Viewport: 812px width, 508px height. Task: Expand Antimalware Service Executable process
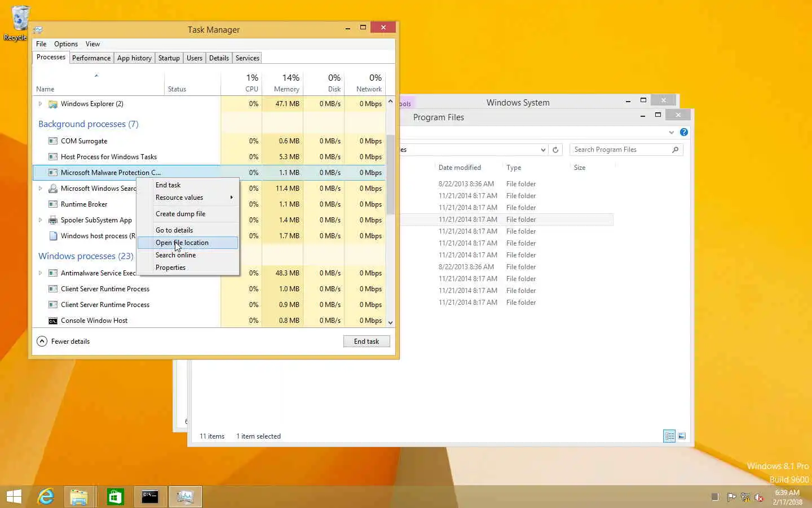click(40, 273)
